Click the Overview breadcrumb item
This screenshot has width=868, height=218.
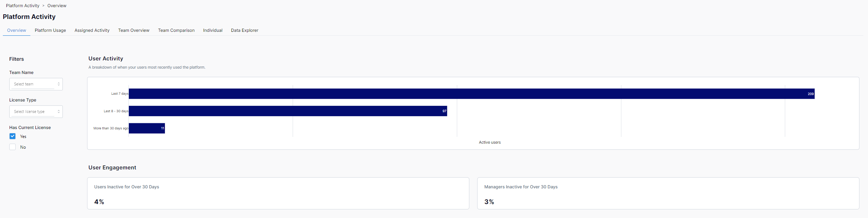(x=57, y=6)
